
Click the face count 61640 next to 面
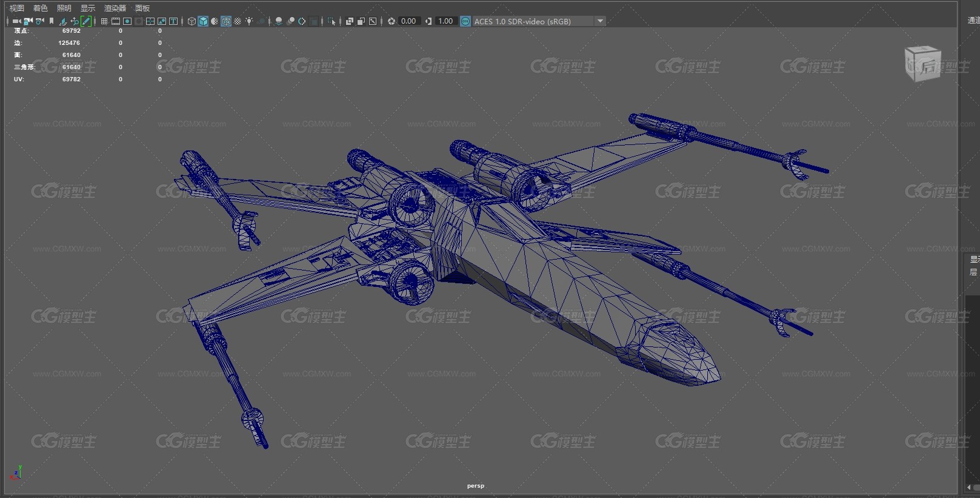[x=72, y=55]
